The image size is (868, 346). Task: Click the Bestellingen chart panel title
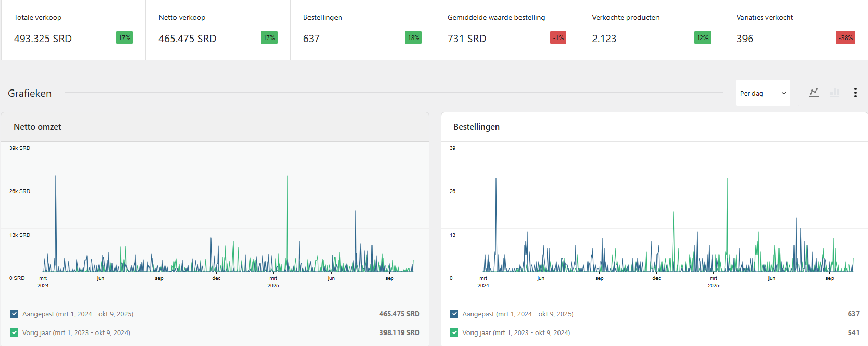[476, 127]
